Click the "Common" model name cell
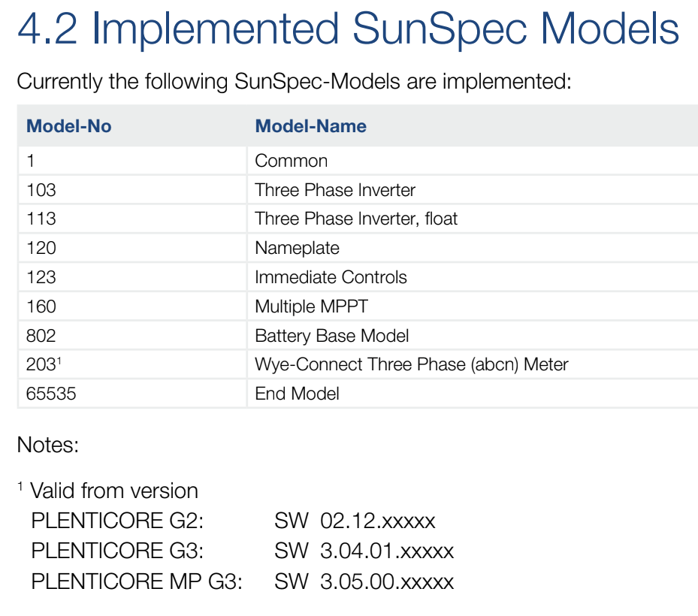Image resolution: width=698 pixels, height=616 pixels. [x=291, y=161]
